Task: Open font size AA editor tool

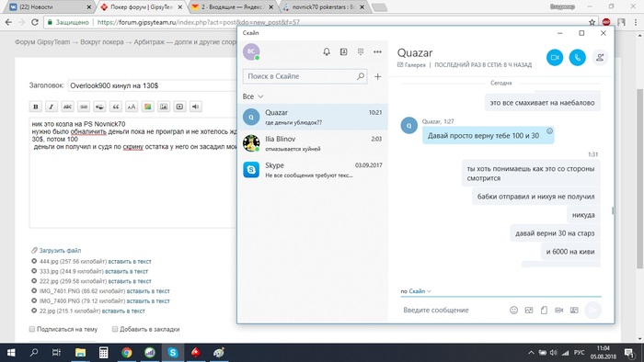Action: pos(132,107)
